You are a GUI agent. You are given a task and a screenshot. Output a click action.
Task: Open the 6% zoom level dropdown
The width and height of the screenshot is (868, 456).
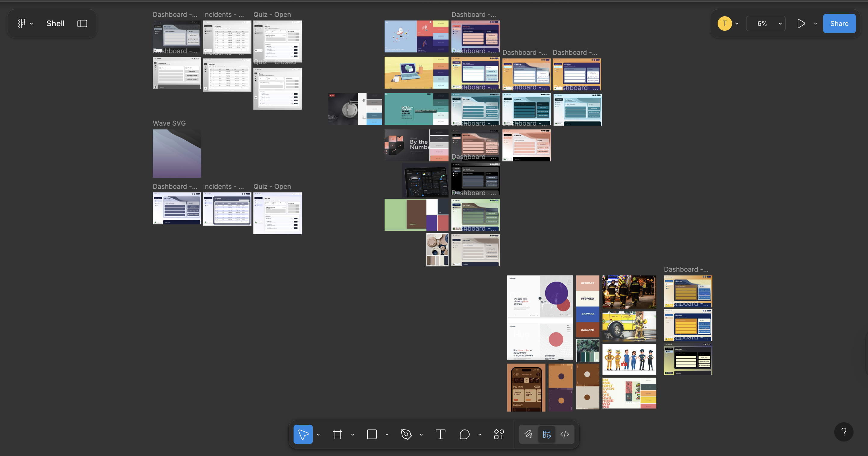point(766,23)
